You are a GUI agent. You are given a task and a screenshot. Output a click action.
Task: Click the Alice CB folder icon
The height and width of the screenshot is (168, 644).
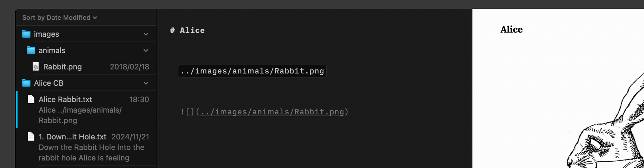(26, 83)
